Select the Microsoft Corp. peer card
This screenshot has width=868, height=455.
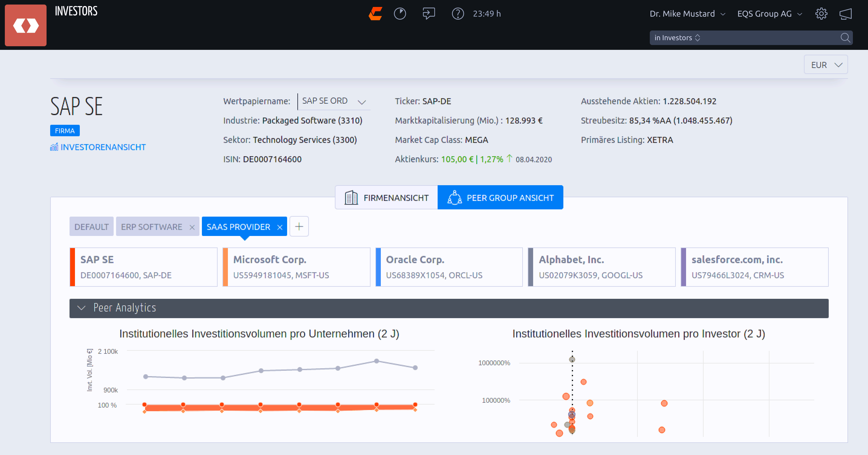(296, 267)
